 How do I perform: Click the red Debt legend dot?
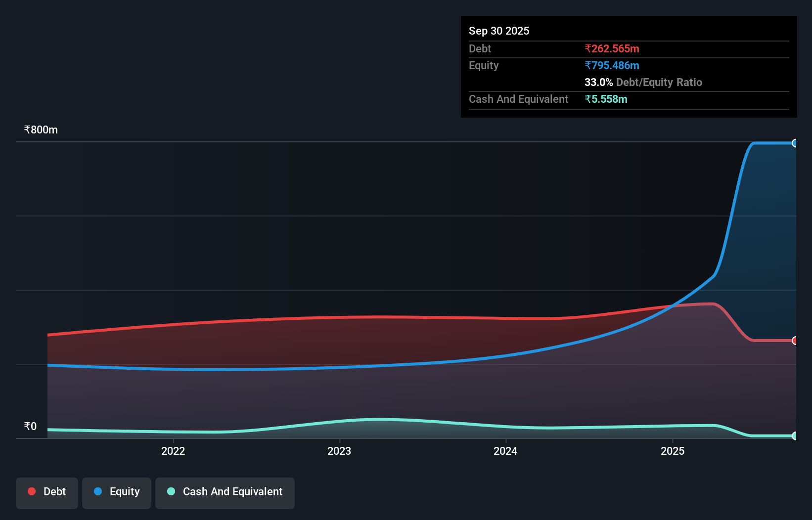(x=31, y=491)
